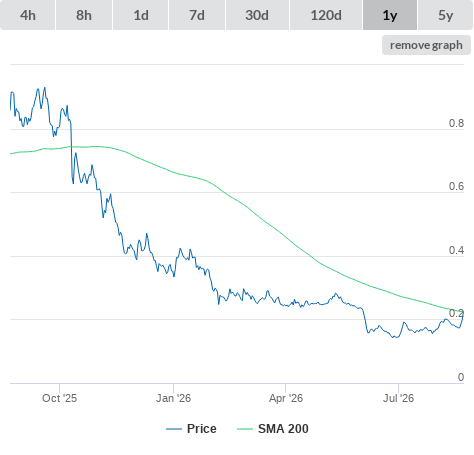Click the 0.6 y-axis value label
Image resolution: width=474 pixels, height=455 pixels.
coord(456,186)
